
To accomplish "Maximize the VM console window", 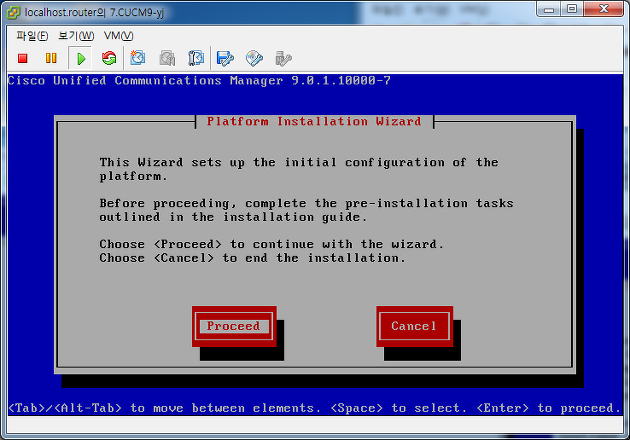I will tap(572, 9).
